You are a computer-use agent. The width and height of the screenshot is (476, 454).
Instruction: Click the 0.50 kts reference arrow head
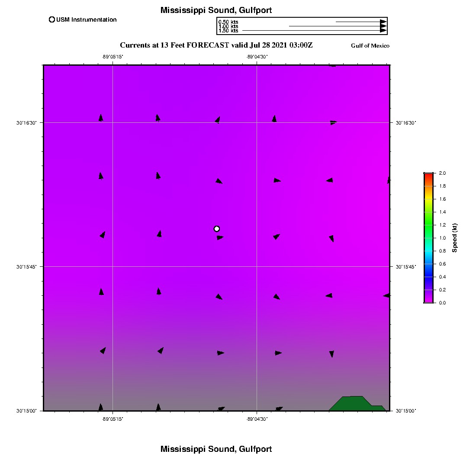383,22
